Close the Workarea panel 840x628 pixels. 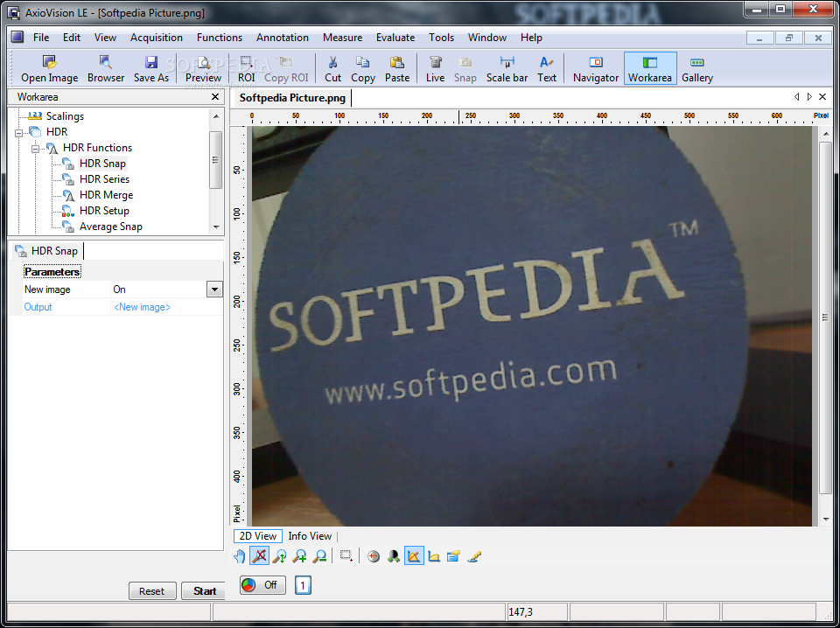point(215,97)
